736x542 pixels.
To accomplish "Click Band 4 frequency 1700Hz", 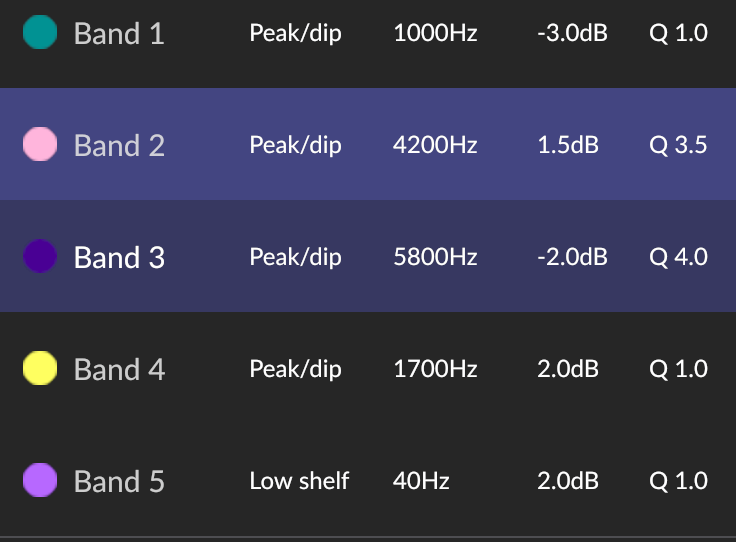I will tap(435, 369).
